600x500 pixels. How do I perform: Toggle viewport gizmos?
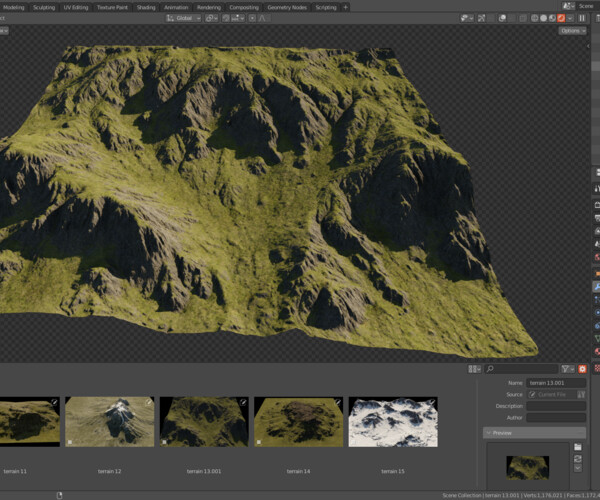pyautogui.click(x=481, y=18)
